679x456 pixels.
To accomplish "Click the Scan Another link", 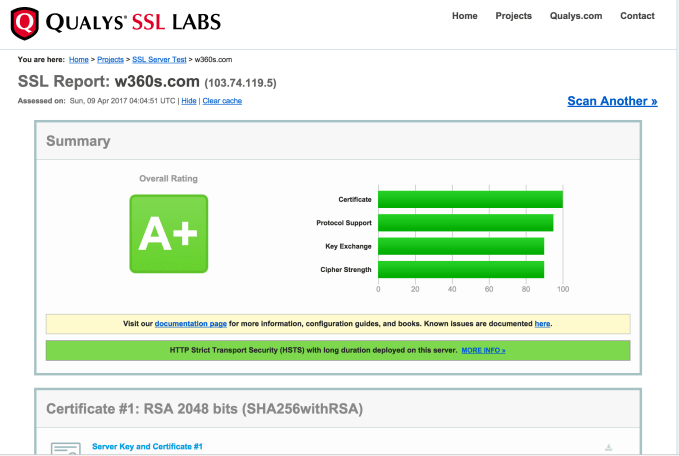I will click(x=612, y=101).
